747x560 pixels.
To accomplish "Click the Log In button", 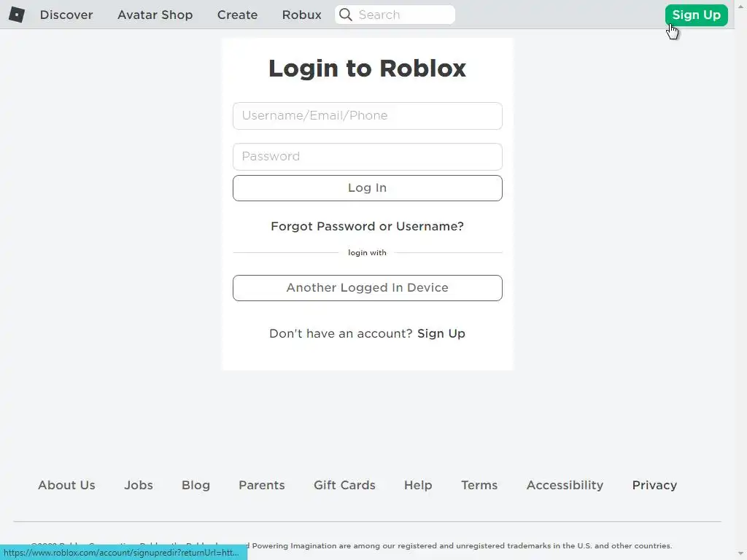I will coord(368,188).
